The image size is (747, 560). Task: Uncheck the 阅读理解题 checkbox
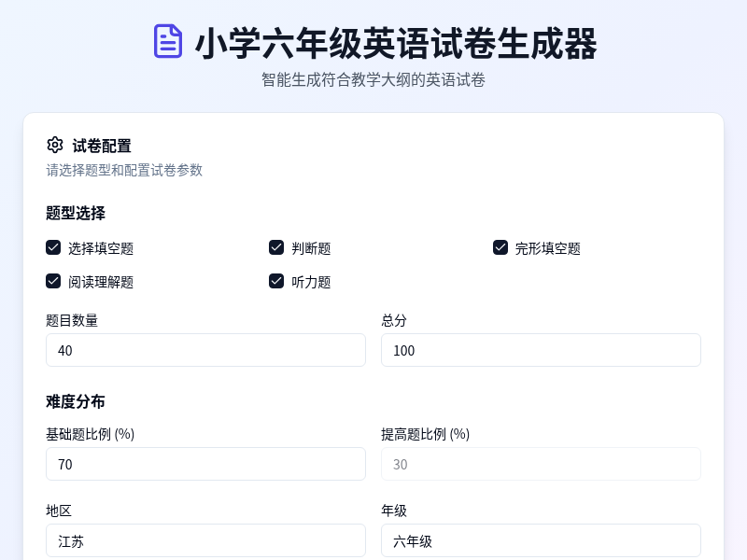pyautogui.click(x=53, y=281)
